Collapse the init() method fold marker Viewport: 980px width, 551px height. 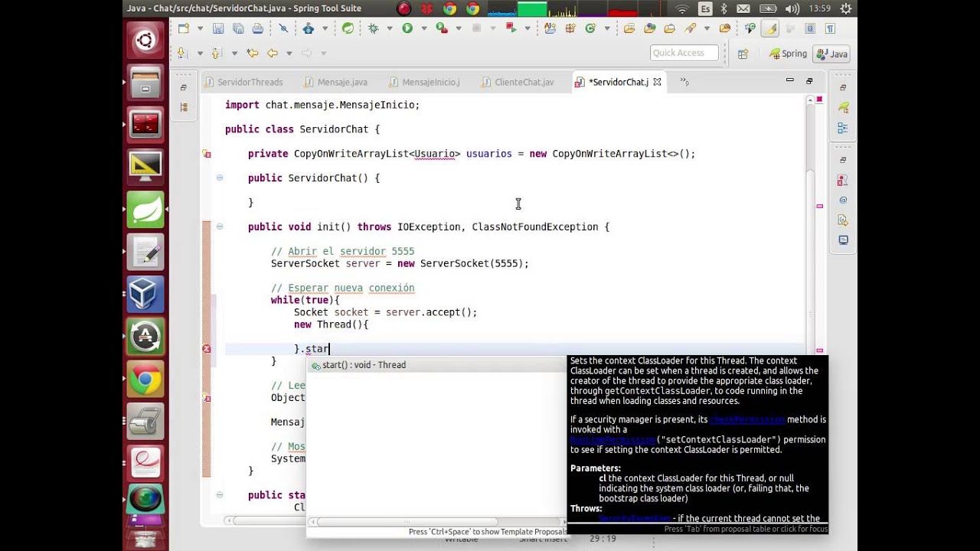pyautogui.click(x=220, y=227)
